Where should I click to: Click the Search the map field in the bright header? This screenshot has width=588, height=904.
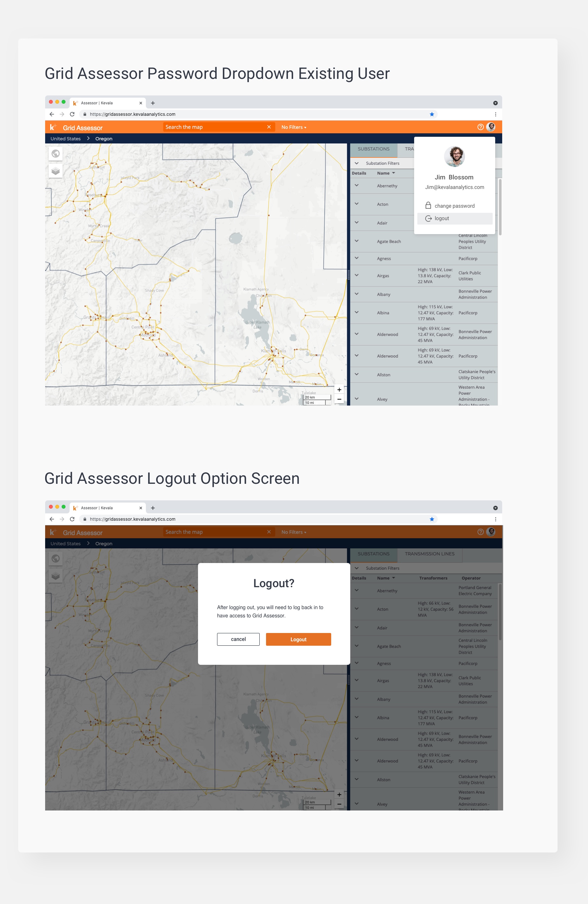215,127
